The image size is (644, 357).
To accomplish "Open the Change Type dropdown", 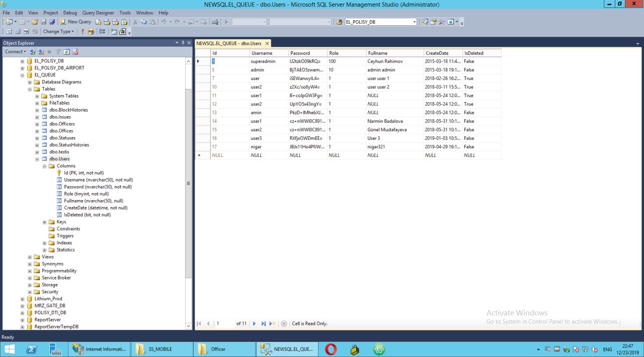I will pos(58,31).
